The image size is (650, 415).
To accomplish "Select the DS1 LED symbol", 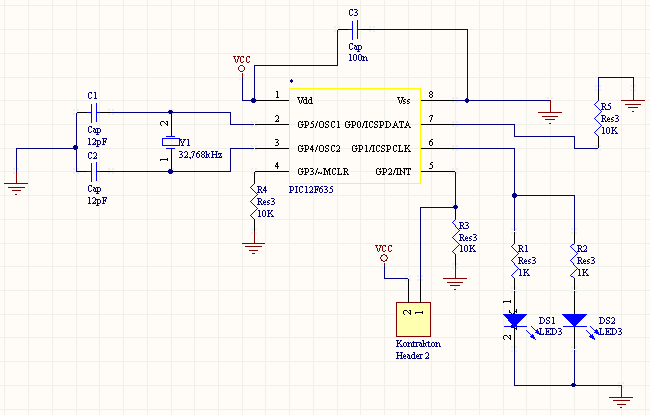I will [515, 322].
